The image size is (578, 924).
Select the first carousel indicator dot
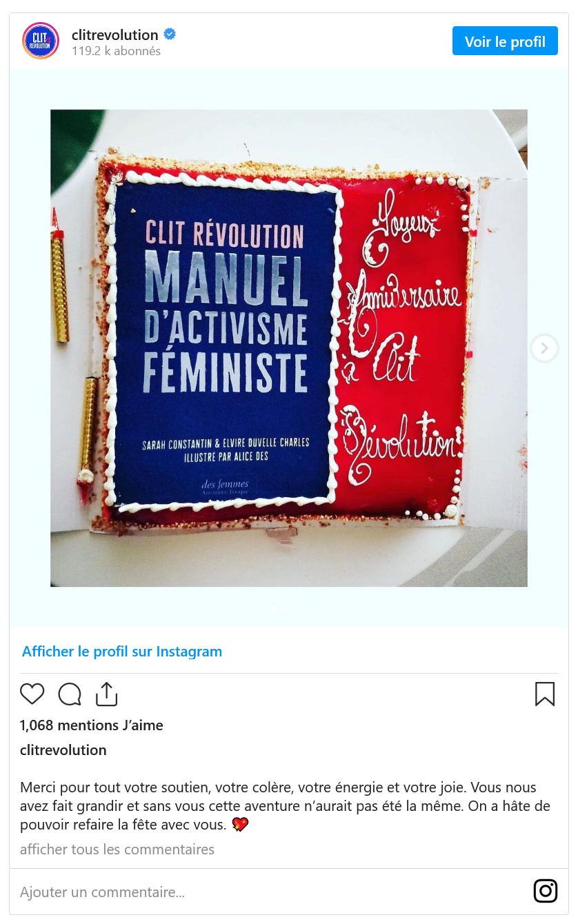click(x=274, y=608)
